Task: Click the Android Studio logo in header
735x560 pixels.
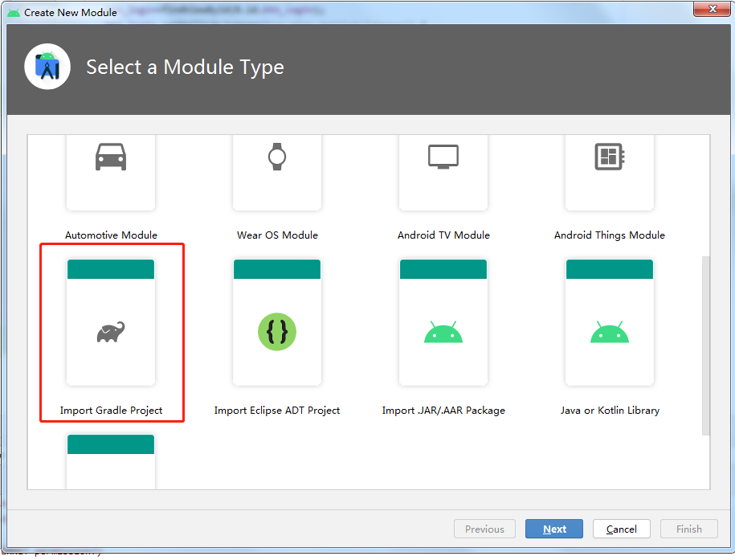Action: pyautogui.click(x=47, y=67)
